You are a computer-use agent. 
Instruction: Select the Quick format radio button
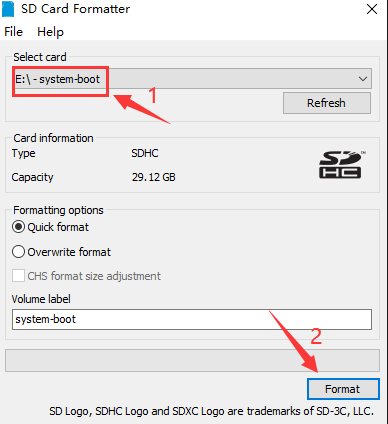point(18,227)
